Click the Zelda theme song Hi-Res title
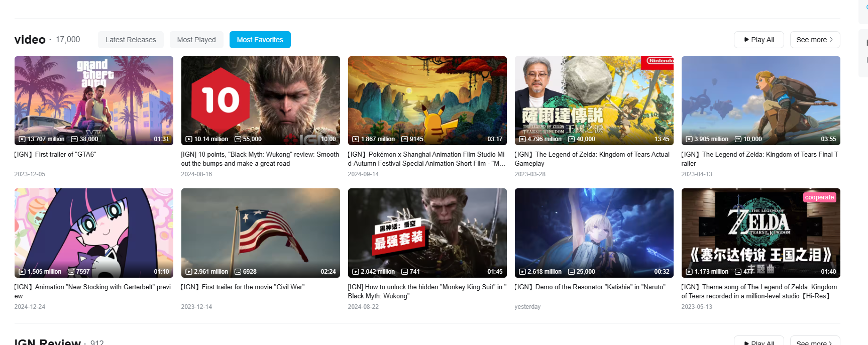Viewport: 868px width, 345px height. (759, 292)
